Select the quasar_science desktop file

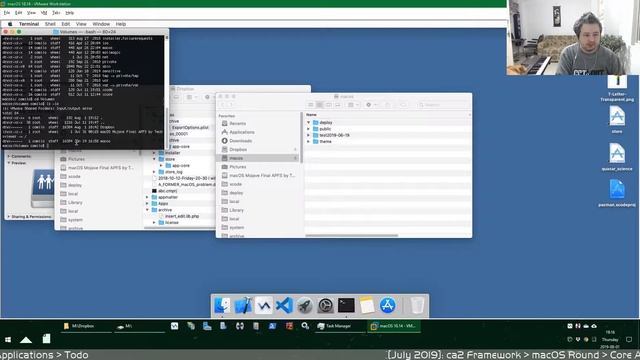click(617, 156)
